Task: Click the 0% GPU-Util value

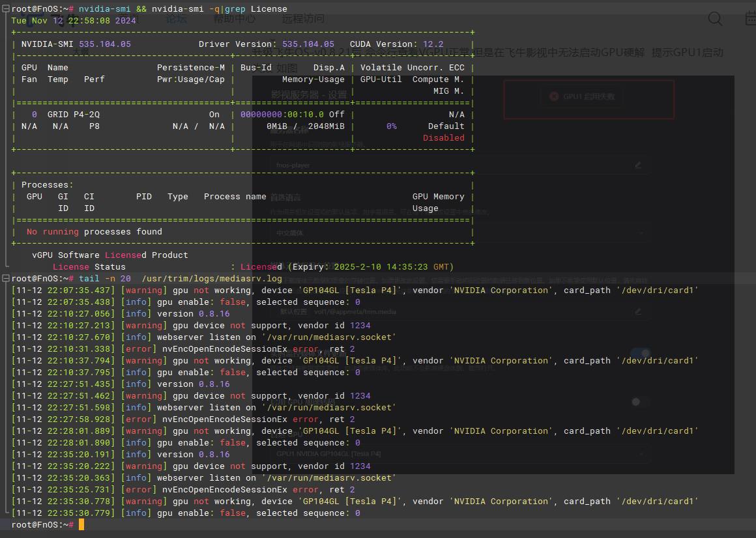Action: tap(392, 126)
